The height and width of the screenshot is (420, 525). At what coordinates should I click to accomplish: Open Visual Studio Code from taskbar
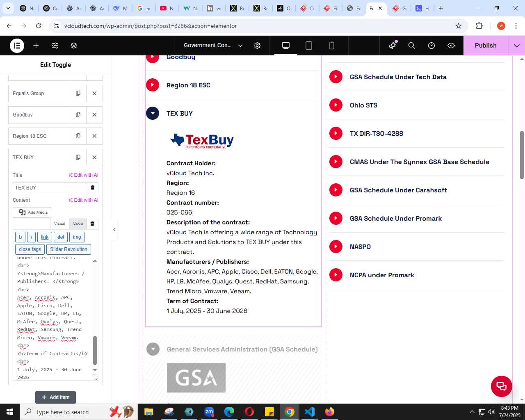point(310,412)
